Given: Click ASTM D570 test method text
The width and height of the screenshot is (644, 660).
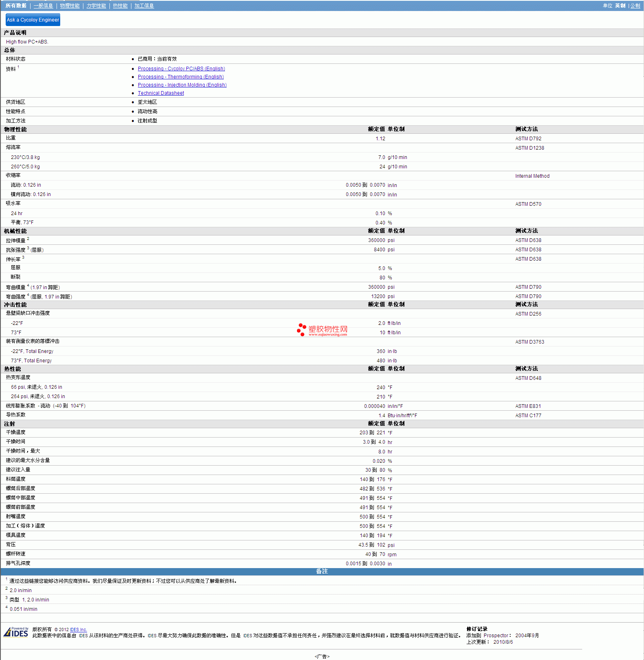Looking at the screenshot, I should [x=528, y=204].
